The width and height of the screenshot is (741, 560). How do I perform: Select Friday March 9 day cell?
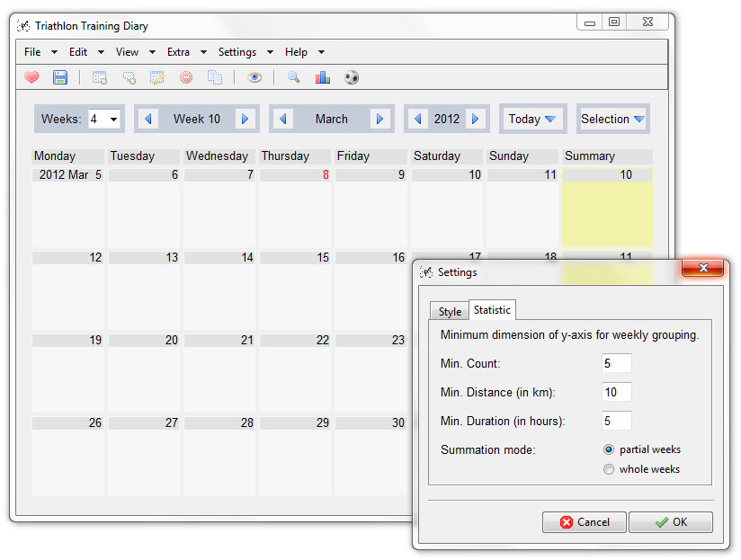(x=371, y=208)
